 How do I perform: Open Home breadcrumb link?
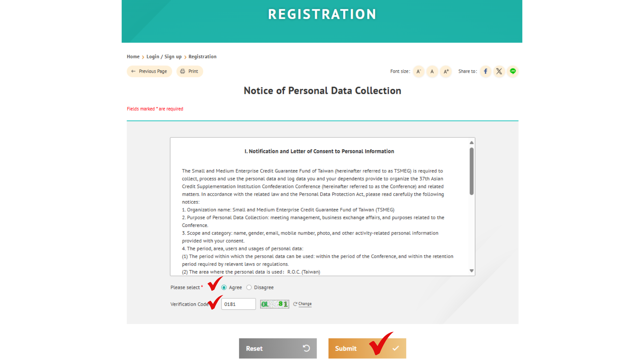tap(133, 57)
